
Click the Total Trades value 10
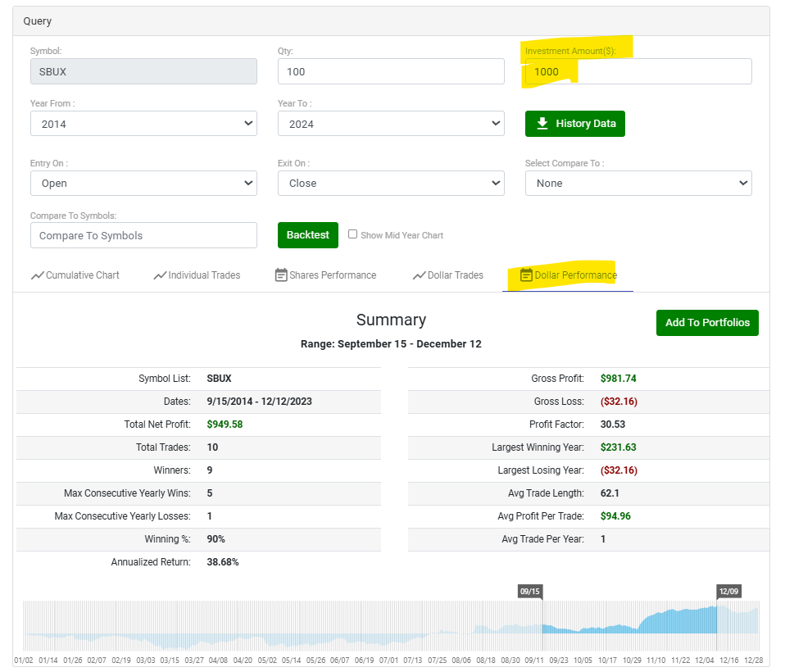pyautogui.click(x=212, y=447)
